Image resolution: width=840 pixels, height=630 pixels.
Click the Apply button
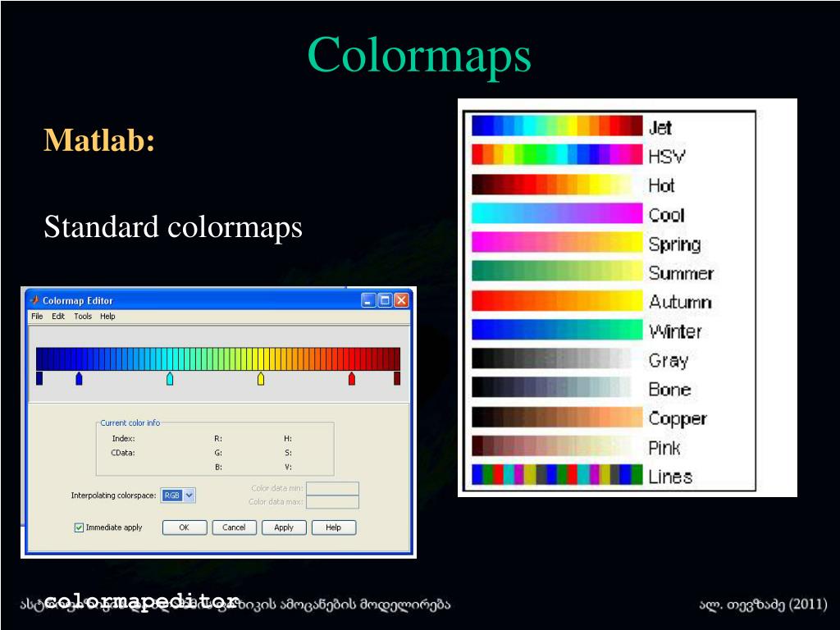[x=284, y=527]
